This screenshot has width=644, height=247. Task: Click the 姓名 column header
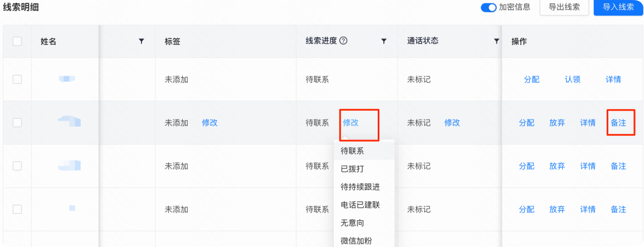click(x=48, y=41)
